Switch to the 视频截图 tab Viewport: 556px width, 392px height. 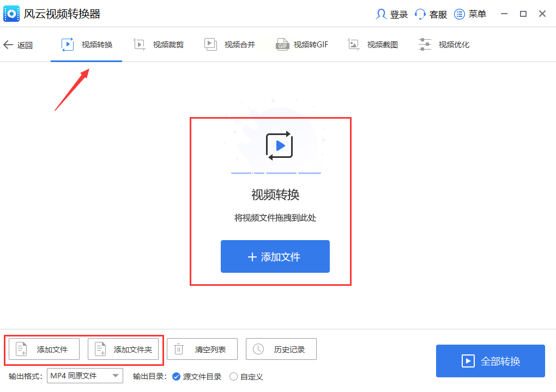click(373, 45)
